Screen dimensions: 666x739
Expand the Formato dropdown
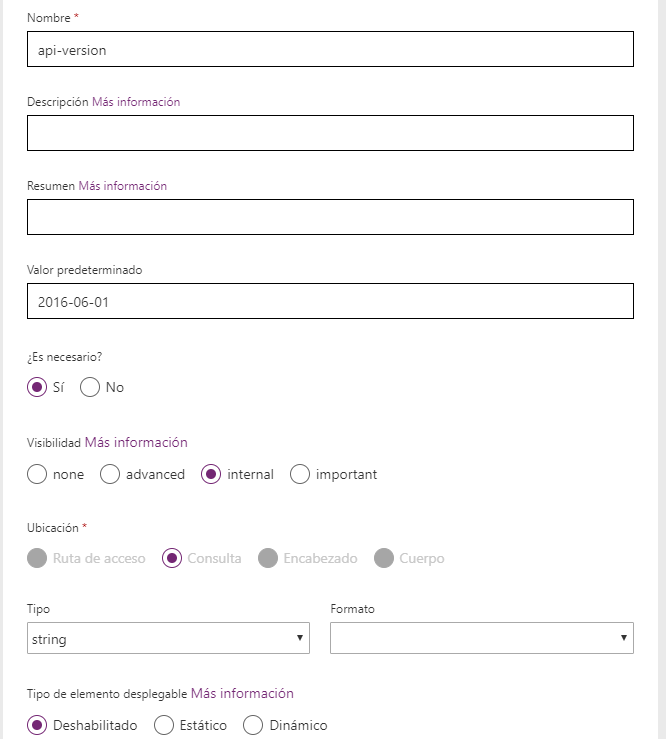tap(481, 638)
